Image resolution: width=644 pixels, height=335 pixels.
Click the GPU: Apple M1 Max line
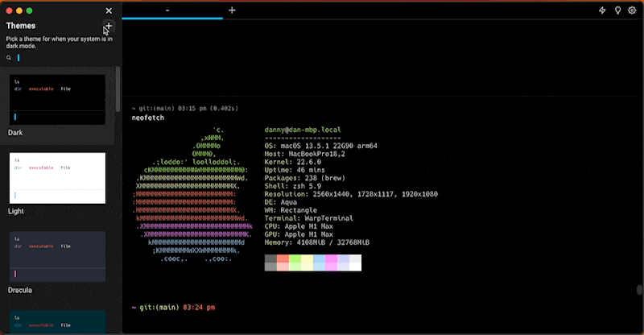tap(299, 234)
